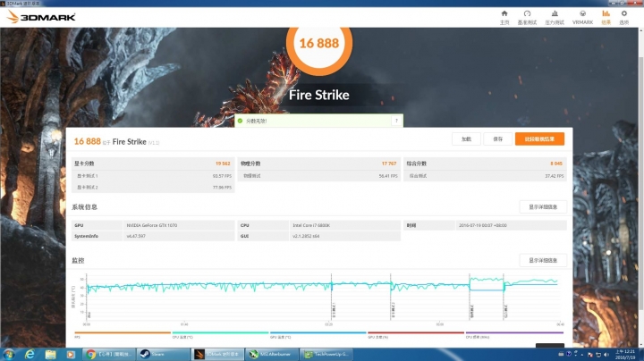Open the benchmarks tab with gauge icon
Viewport: 644px width, 361px height.
(x=527, y=18)
